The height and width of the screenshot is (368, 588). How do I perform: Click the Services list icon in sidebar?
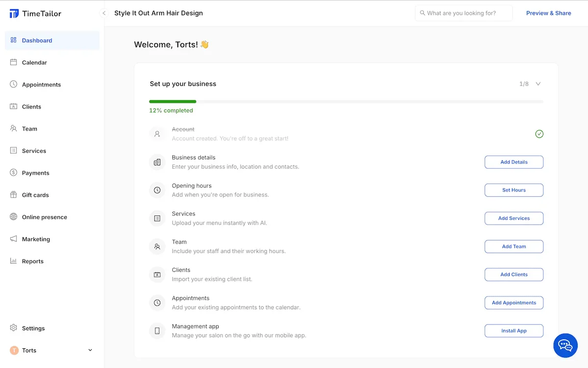14,151
